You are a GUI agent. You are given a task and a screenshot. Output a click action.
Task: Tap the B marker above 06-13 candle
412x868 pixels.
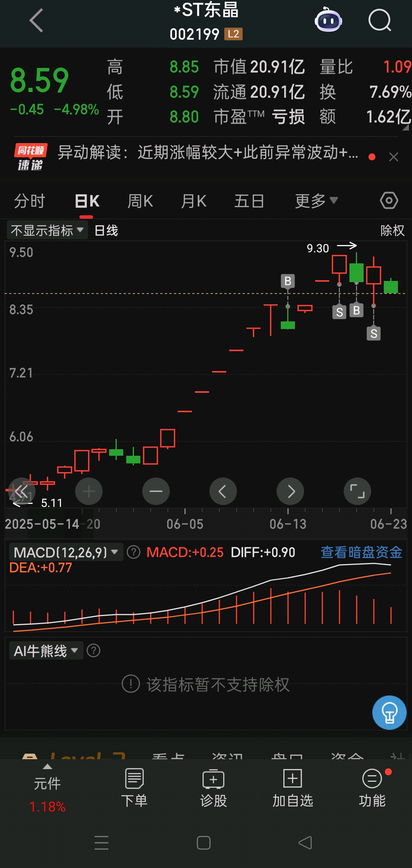288,281
